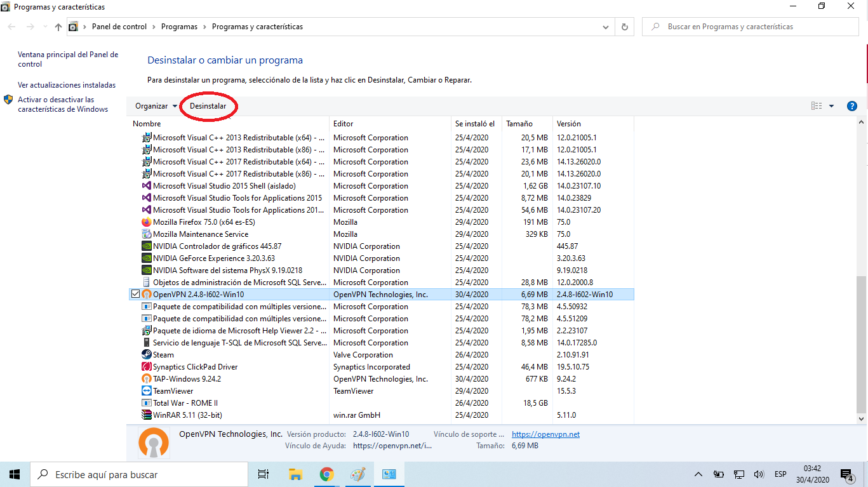Click the vertical scrollbar of the program list
Screen dimensions: 868x487
click(862, 344)
